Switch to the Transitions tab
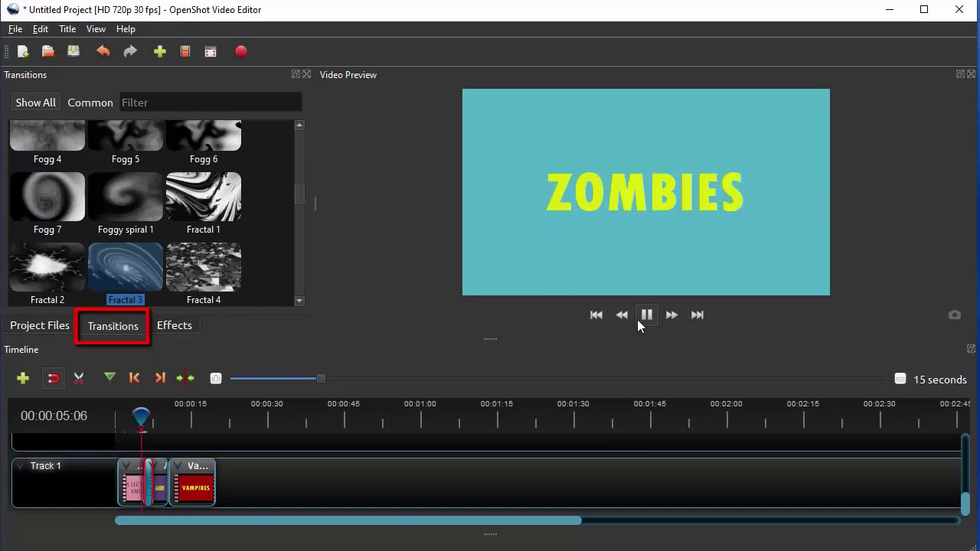Viewport: 980px width, 551px height. coord(113,326)
